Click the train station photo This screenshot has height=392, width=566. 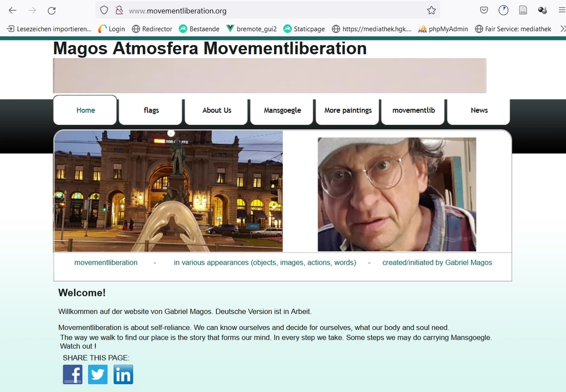pos(168,191)
